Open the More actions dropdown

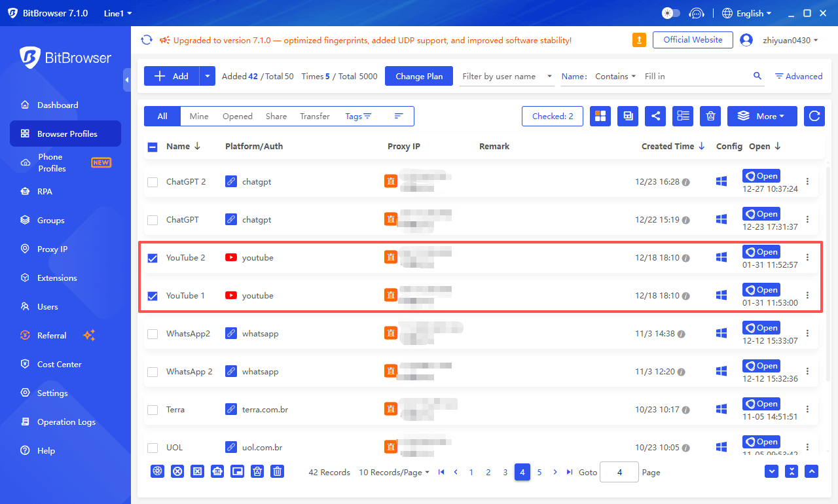[x=762, y=116]
